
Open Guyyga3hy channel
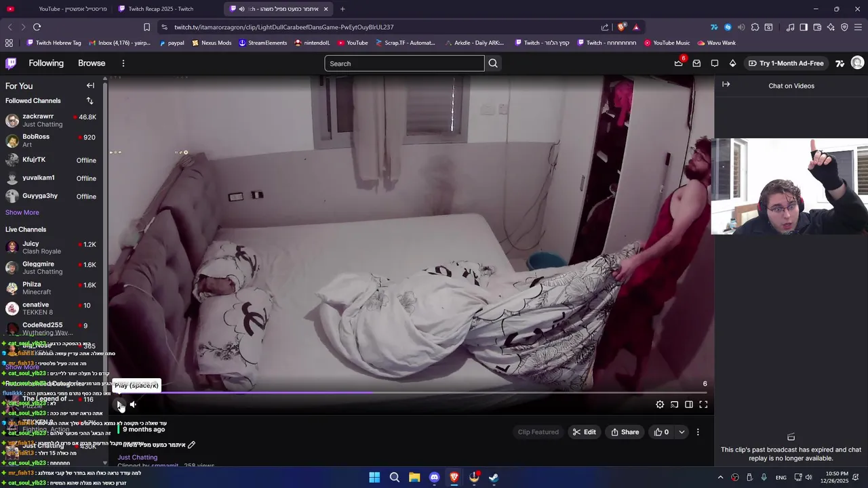pyautogui.click(x=51, y=197)
